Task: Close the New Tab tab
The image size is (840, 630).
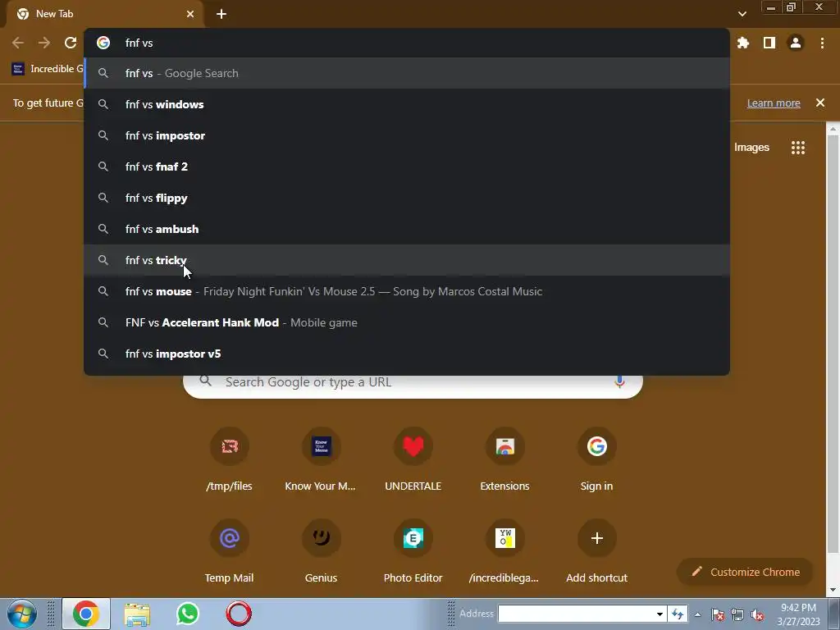Action: [x=190, y=14]
